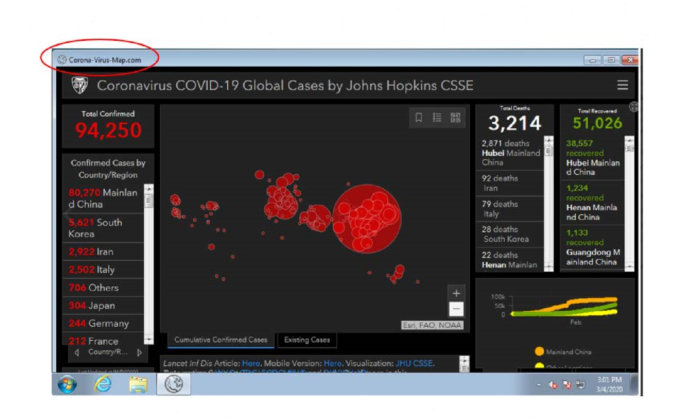Select South Korea with 5,621 cases

pyautogui.click(x=103, y=228)
